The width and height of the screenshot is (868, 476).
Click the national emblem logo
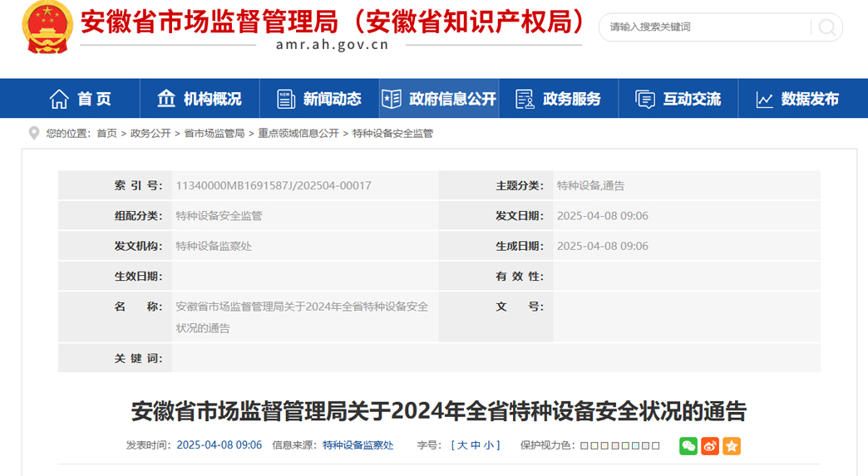(x=47, y=27)
